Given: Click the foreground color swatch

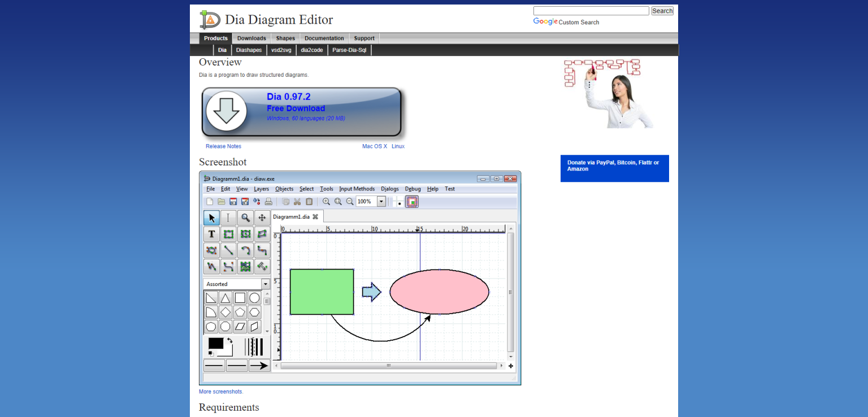Looking at the screenshot, I should (x=216, y=344).
